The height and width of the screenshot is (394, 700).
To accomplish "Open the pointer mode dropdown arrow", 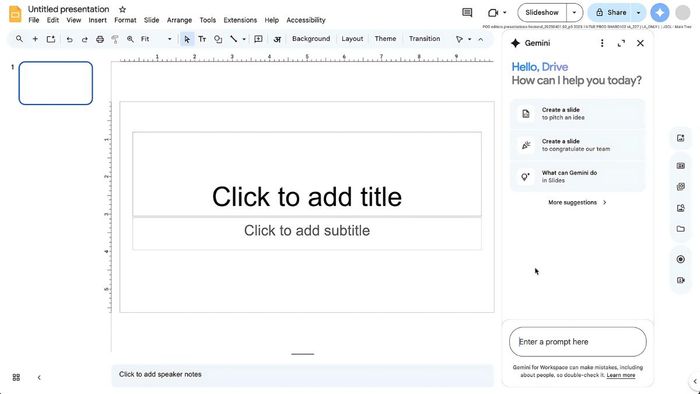I will [x=469, y=39].
